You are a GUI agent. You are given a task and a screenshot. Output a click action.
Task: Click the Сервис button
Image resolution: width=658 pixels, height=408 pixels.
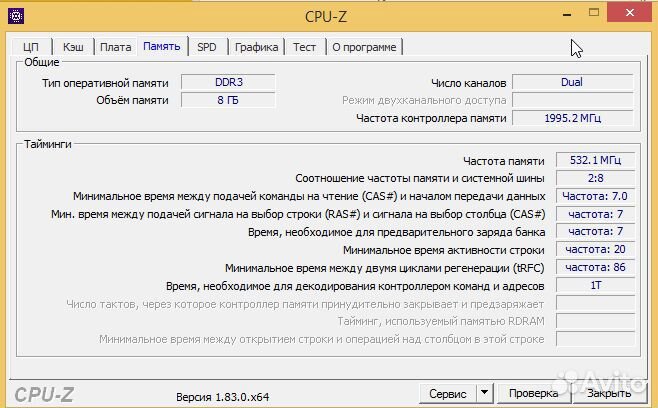pos(448,394)
